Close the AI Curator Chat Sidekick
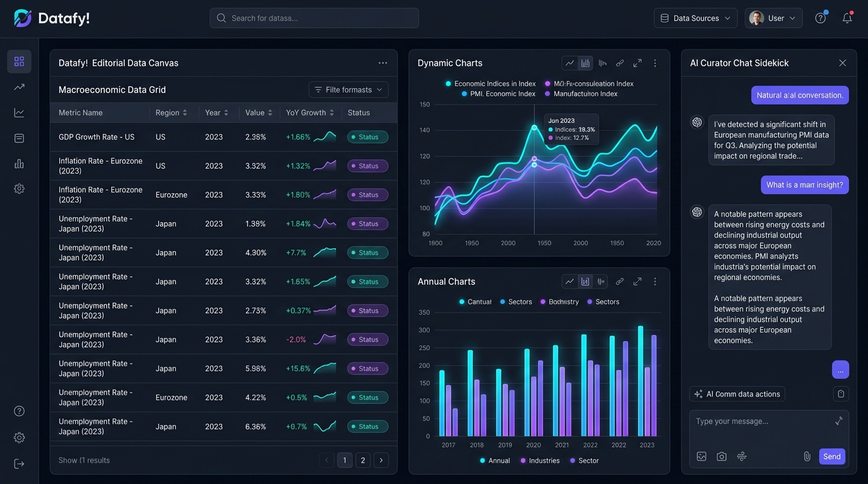This screenshot has width=868, height=484. (842, 63)
